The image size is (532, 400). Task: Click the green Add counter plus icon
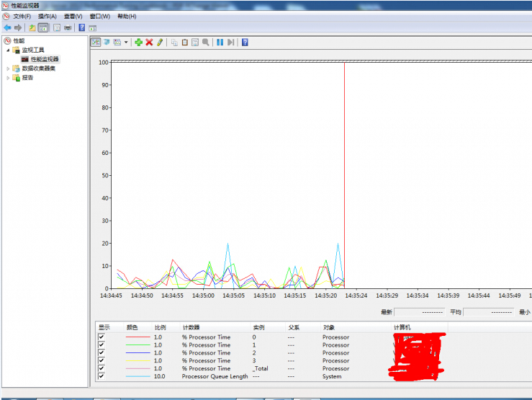138,43
